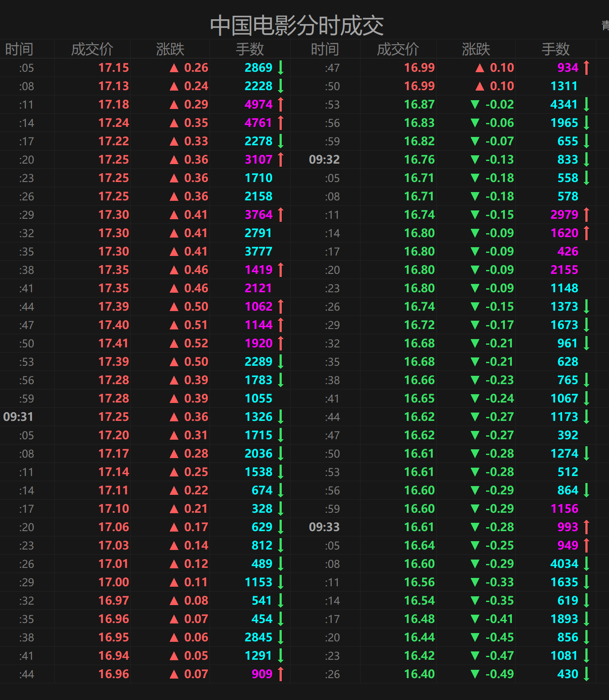Click the volume value 2121
The image size is (609, 700).
coord(259,288)
